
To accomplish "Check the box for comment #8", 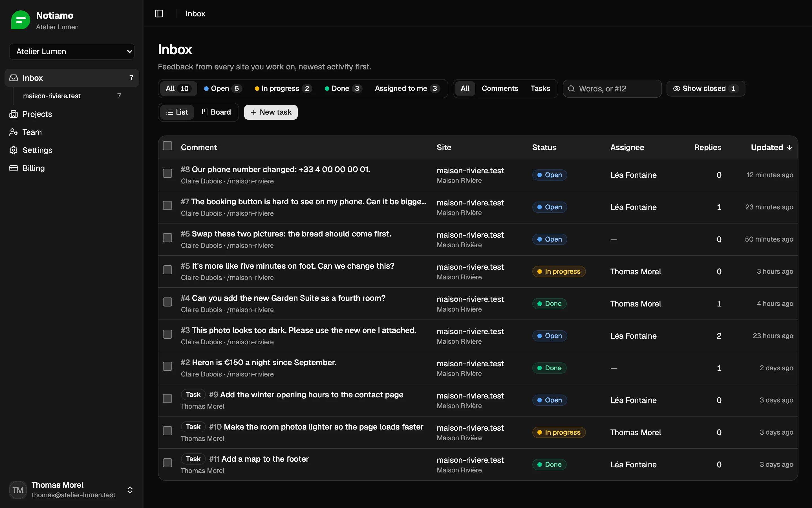I will [x=167, y=173].
